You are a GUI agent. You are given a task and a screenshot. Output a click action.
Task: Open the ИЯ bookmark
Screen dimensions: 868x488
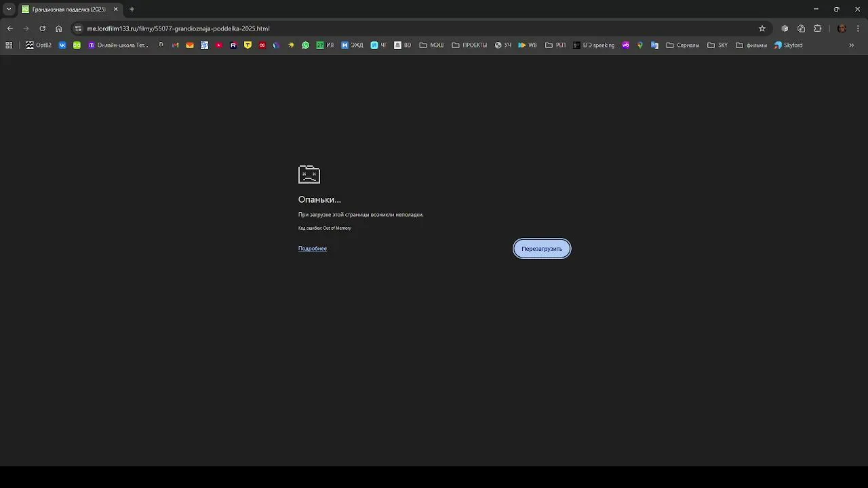[325, 45]
